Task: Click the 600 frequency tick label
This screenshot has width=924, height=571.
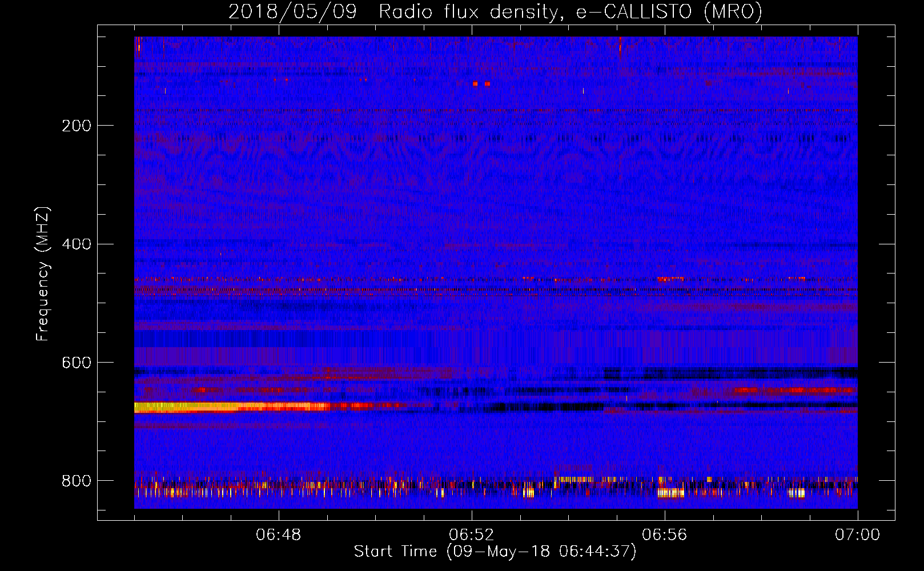Action: point(77,363)
